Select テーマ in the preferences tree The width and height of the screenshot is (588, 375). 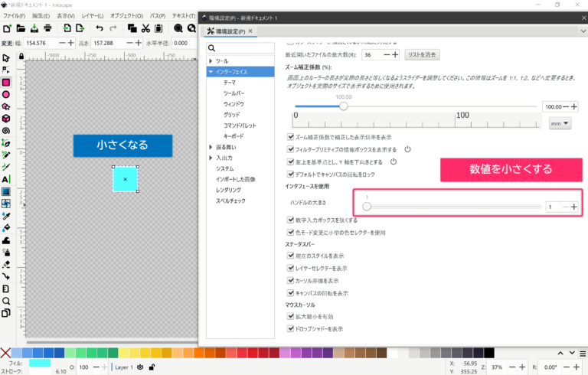click(x=230, y=83)
